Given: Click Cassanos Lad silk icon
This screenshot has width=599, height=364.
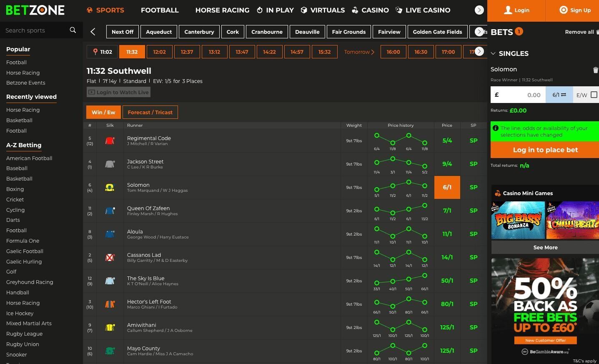Looking at the screenshot, I should [110, 258].
